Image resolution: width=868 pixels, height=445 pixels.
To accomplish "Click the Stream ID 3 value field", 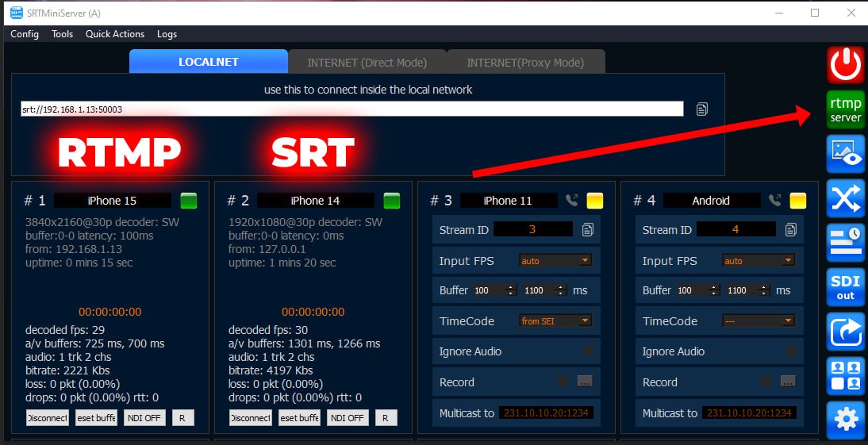I will [x=533, y=229].
